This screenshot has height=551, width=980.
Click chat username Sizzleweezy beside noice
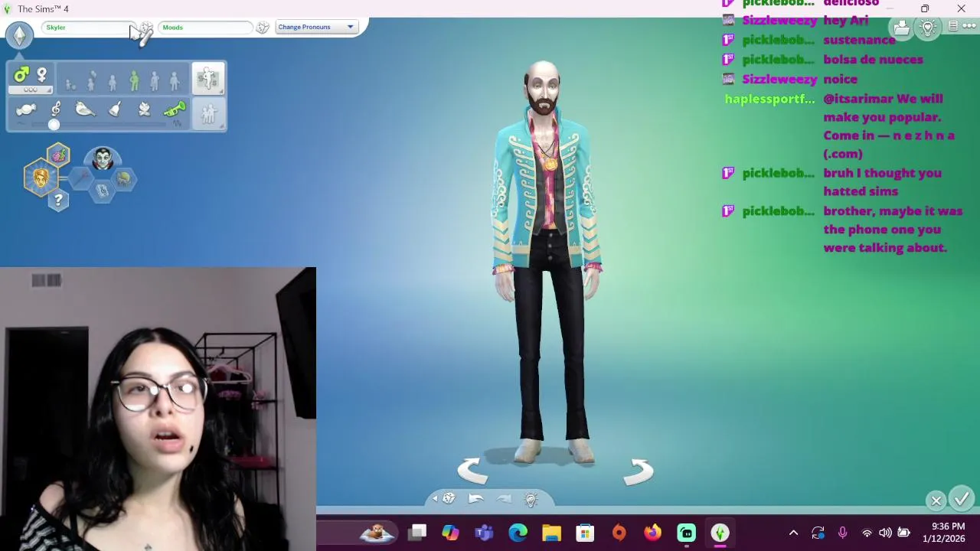[779, 79]
